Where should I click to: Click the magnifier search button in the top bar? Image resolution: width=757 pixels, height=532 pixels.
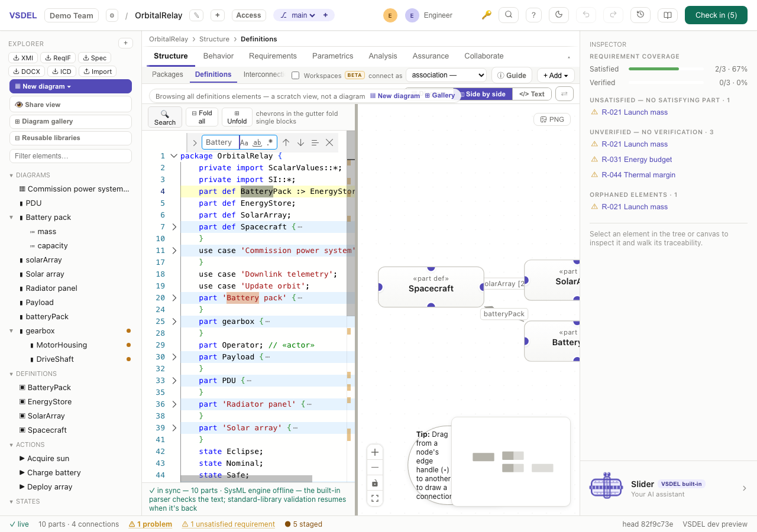(509, 15)
